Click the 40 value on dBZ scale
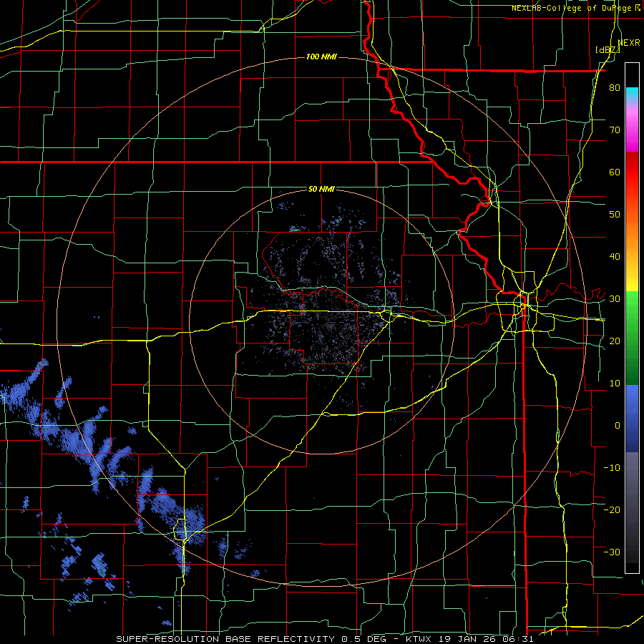 [615, 257]
